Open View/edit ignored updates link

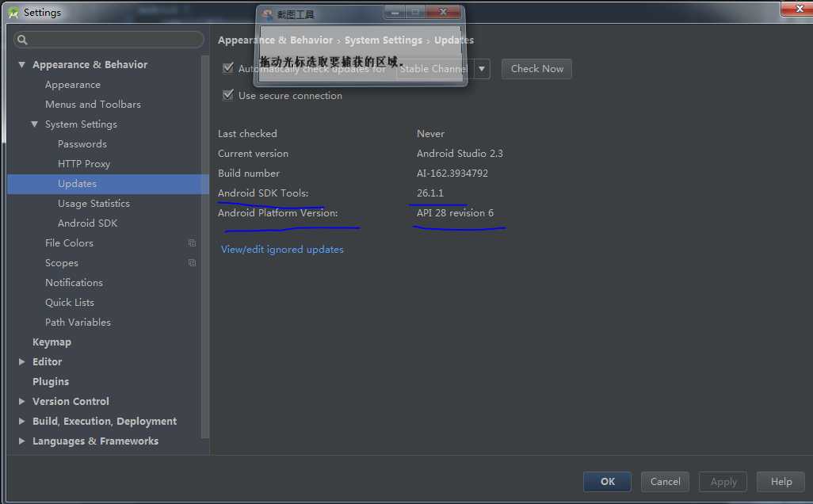pos(282,250)
